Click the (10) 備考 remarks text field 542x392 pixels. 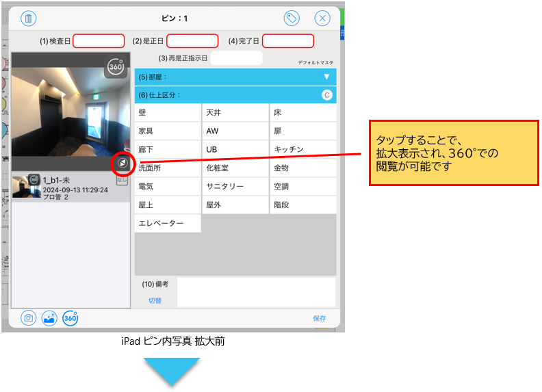pyautogui.click(x=256, y=291)
